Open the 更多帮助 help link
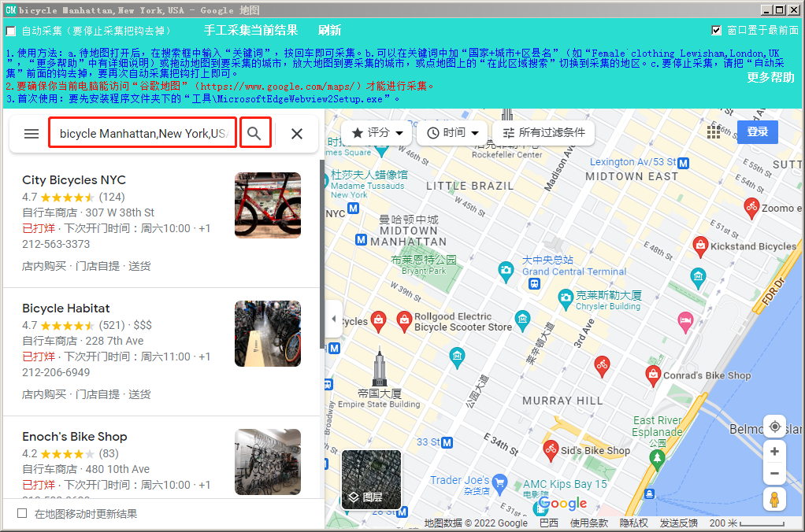Viewport: 805px width, 532px height. pos(770,77)
